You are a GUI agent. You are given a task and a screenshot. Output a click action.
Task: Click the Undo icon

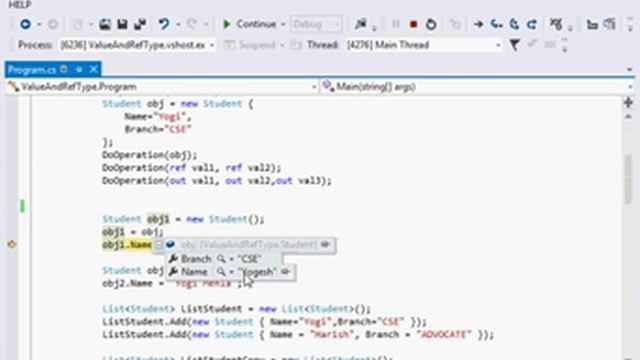[x=164, y=24]
